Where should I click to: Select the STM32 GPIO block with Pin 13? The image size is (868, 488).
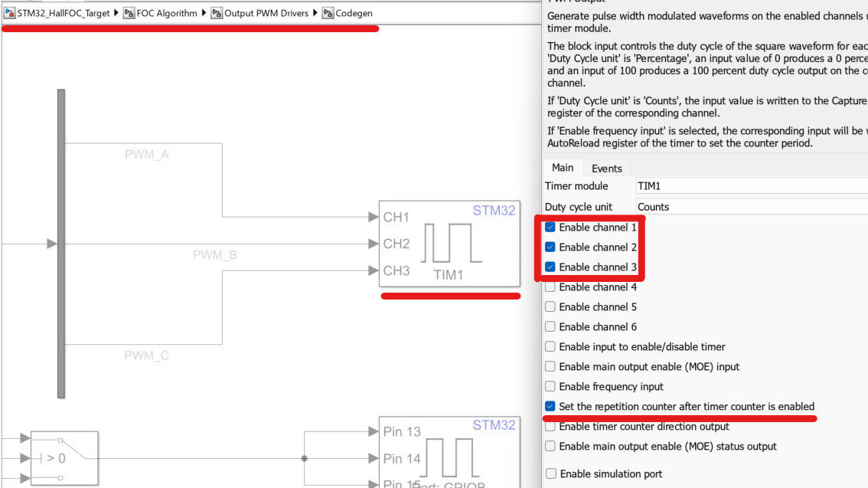449,452
